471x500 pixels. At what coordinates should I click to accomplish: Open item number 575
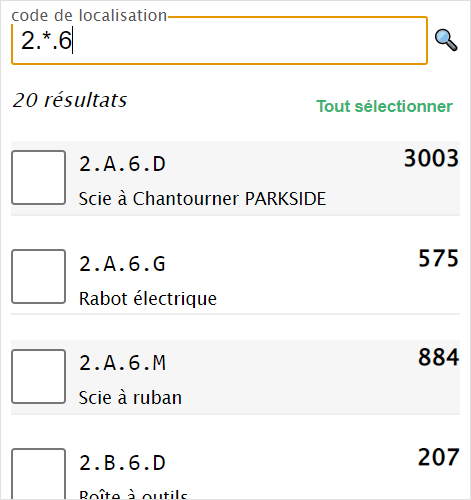[438, 258]
